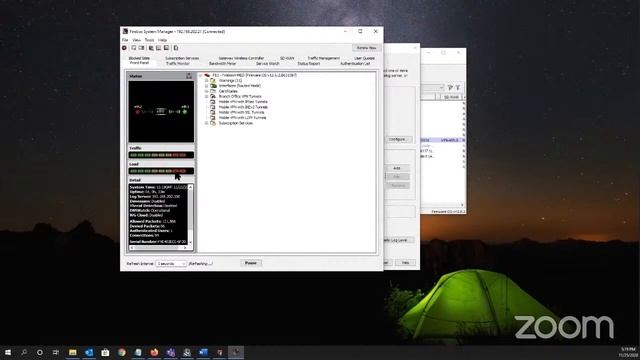
Task: Click Diagnostic Log Level button in background dialog
Action: pyautogui.click(x=398, y=240)
